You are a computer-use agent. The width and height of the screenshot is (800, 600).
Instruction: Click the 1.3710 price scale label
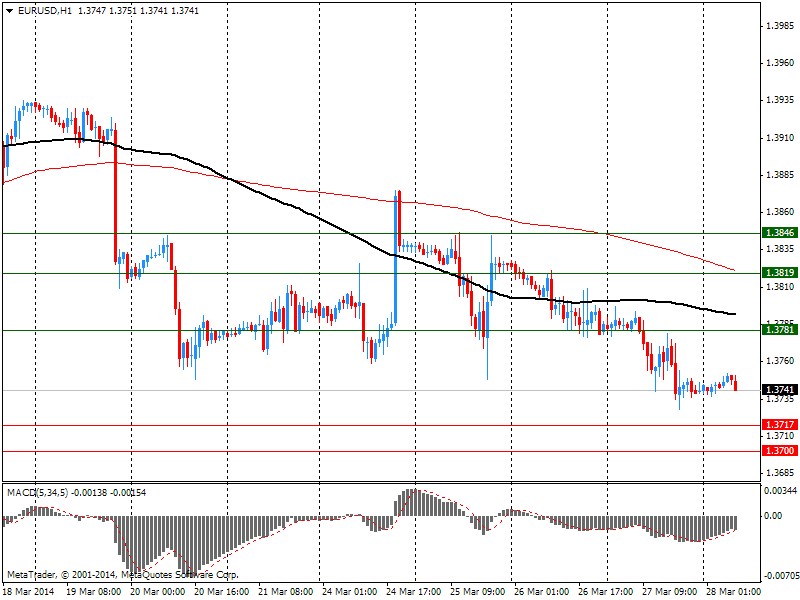coord(781,436)
